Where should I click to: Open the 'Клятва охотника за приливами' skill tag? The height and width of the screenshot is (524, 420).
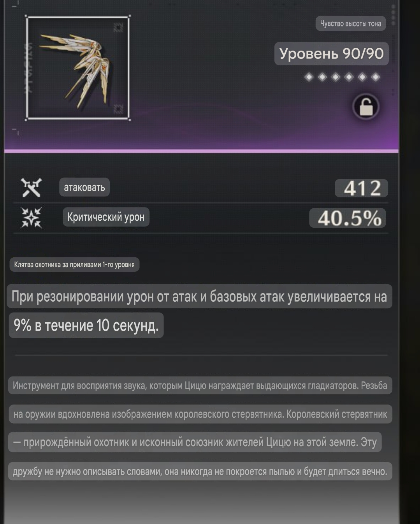74,265
